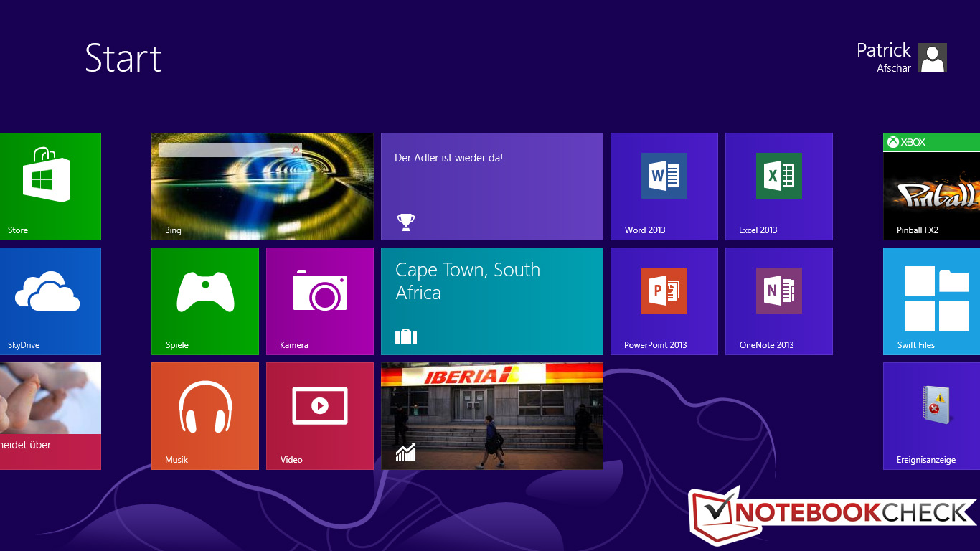Open Excel 2013 tile
The width and height of the screenshot is (980, 551).
click(x=778, y=186)
